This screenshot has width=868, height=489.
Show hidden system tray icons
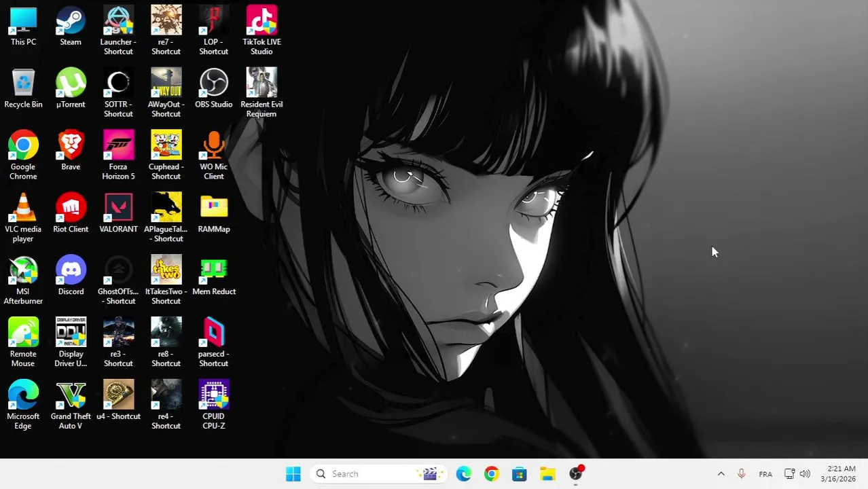721,474
